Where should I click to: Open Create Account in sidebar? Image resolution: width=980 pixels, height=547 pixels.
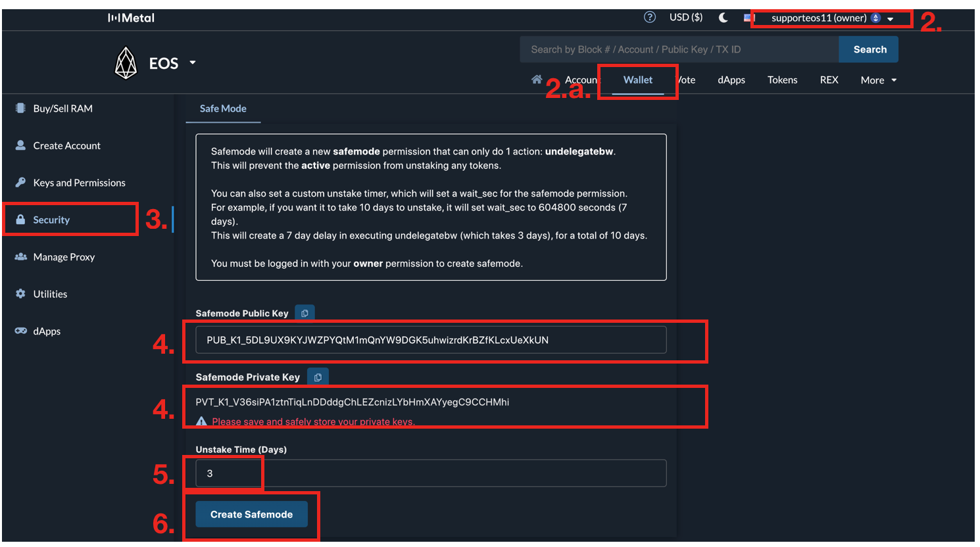pos(67,145)
